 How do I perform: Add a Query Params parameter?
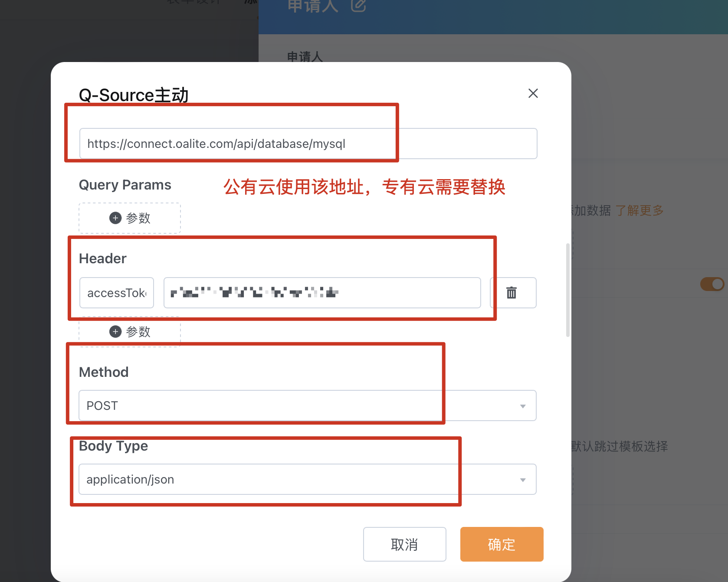(x=130, y=218)
